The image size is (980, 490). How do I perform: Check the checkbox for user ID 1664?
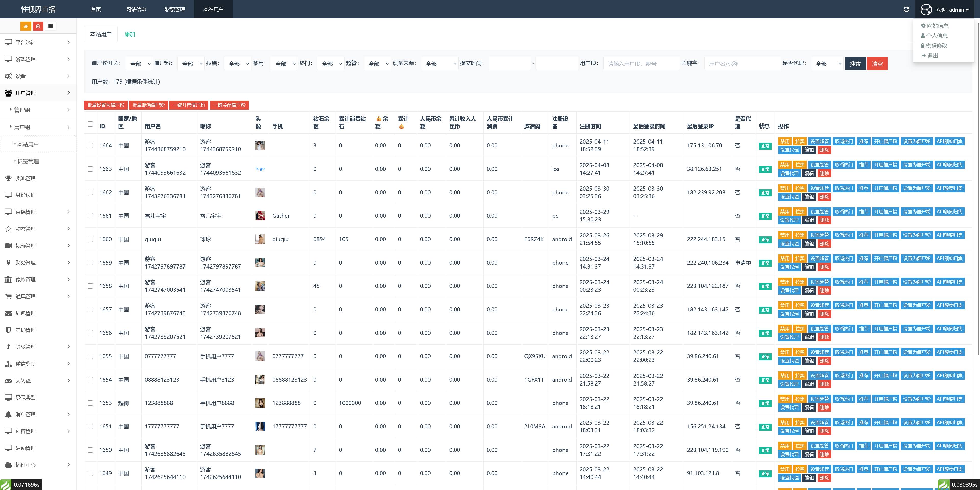pyautogui.click(x=90, y=145)
